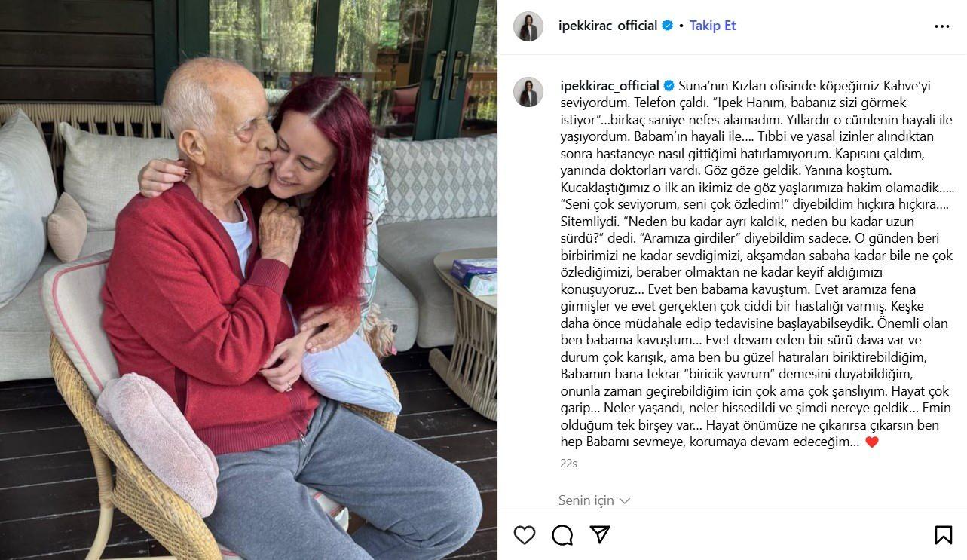
Task: Click the profile avatar beside the caption
Action: pyautogui.click(x=528, y=92)
